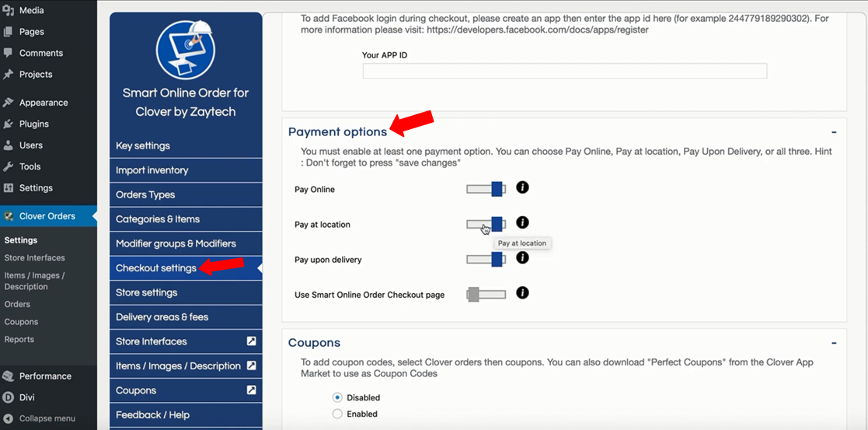Click the Collapse menu arrow icon

pos(8,418)
